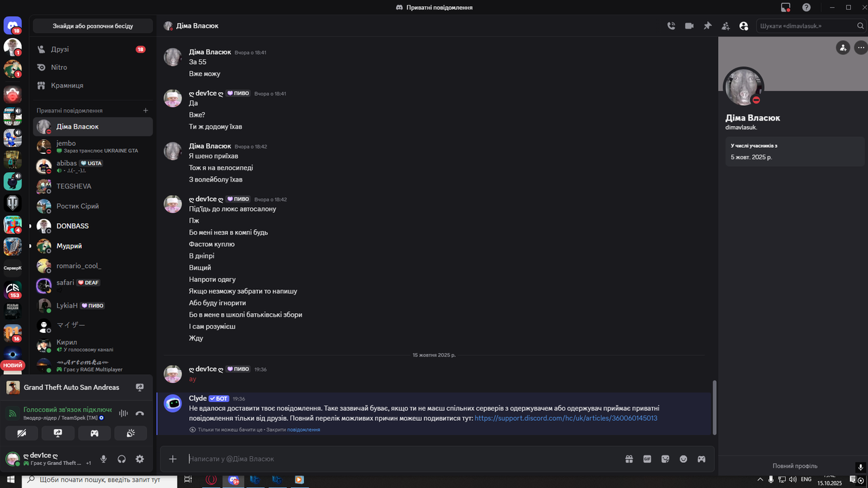
Task: Open the inbox icon in the title bar
Action: (x=786, y=7)
